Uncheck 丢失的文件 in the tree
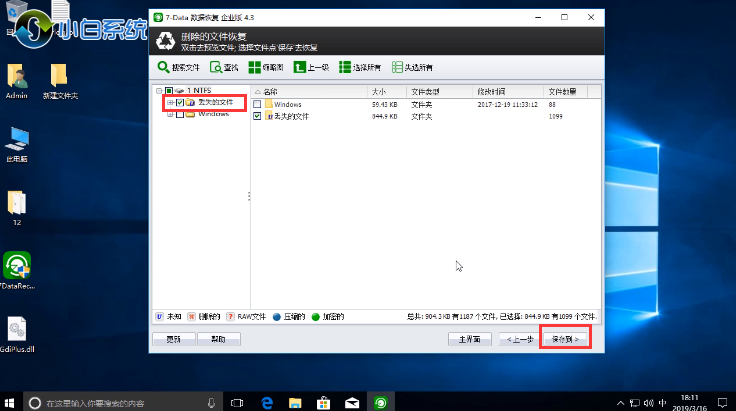736x411 pixels. click(180, 102)
